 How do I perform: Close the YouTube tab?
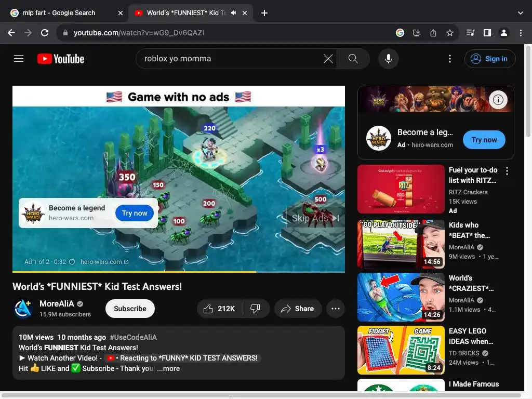(245, 13)
